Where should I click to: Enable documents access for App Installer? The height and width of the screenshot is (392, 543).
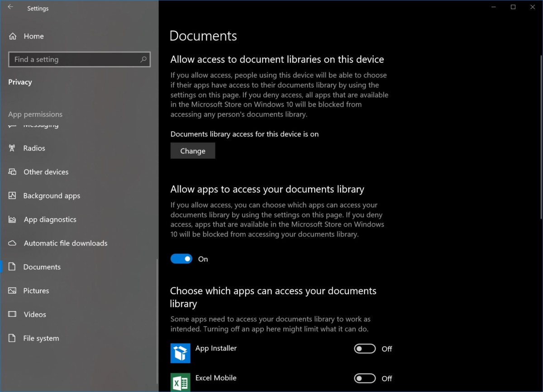point(365,349)
